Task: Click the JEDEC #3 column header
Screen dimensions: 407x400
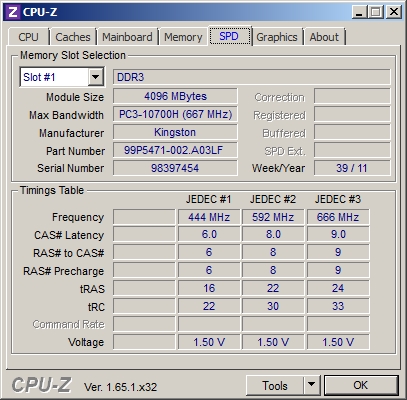Action: pyautogui.click(x=338, y=199)
